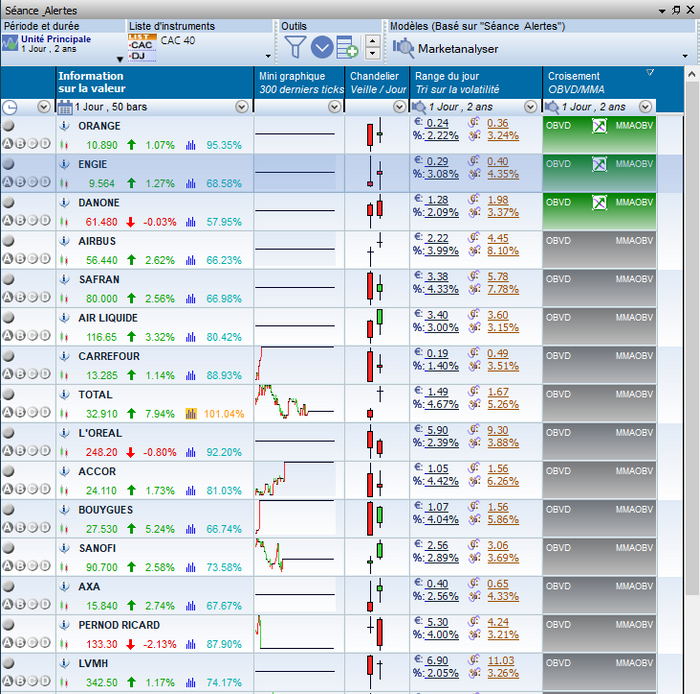
Task: Click the grey OBVD cell for AIRBUS
Action: pyautogui.click(x=600, y=250)
